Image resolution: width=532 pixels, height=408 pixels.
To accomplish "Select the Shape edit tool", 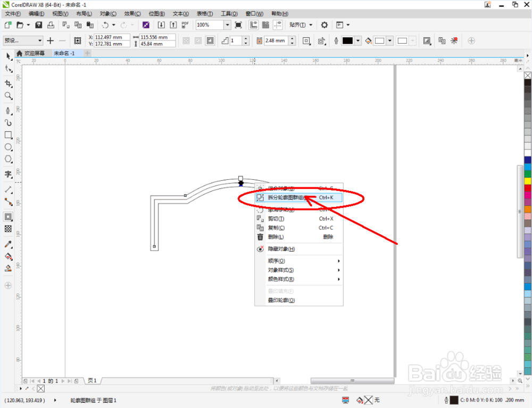I will click(9, 69).
